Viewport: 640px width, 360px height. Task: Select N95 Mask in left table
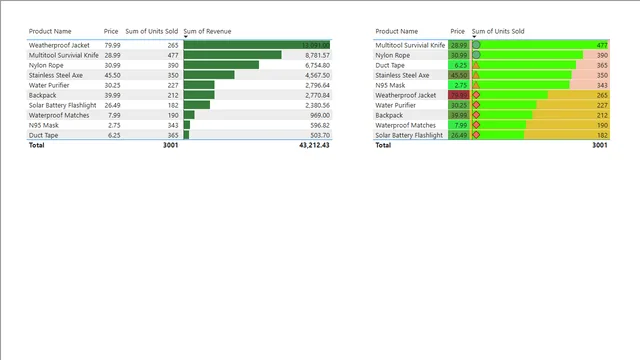click(x=44, y=125)
